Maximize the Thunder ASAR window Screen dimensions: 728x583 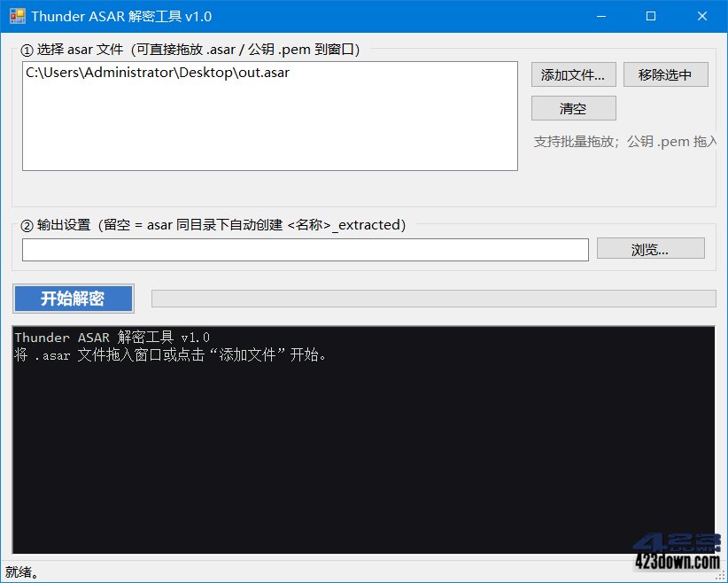click(651, 16)
